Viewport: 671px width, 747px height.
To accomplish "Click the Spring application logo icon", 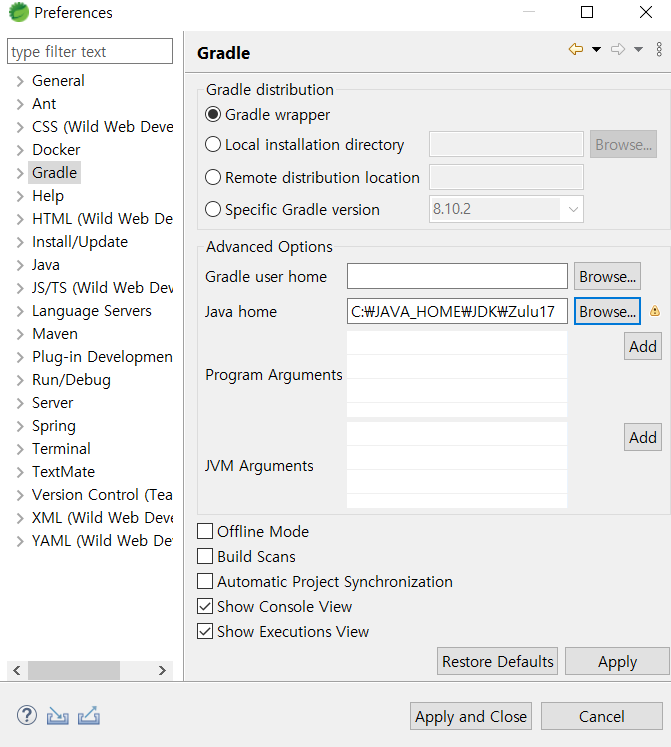I will click(x=19, y=12).
